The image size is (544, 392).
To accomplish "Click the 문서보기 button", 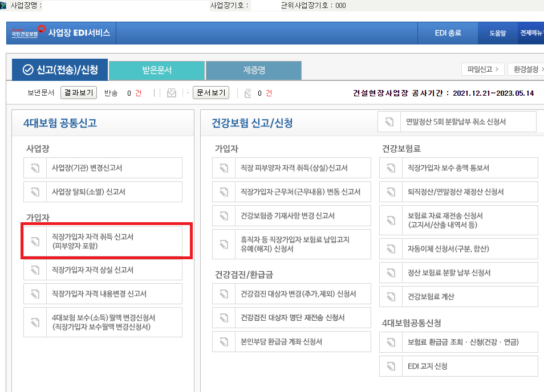I will coord(211,92).
